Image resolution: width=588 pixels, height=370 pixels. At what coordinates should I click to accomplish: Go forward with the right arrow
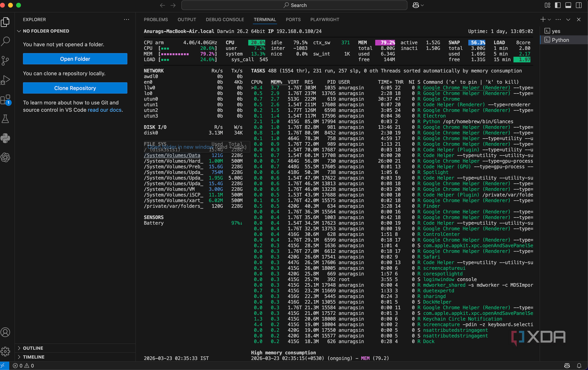(173, 5)
